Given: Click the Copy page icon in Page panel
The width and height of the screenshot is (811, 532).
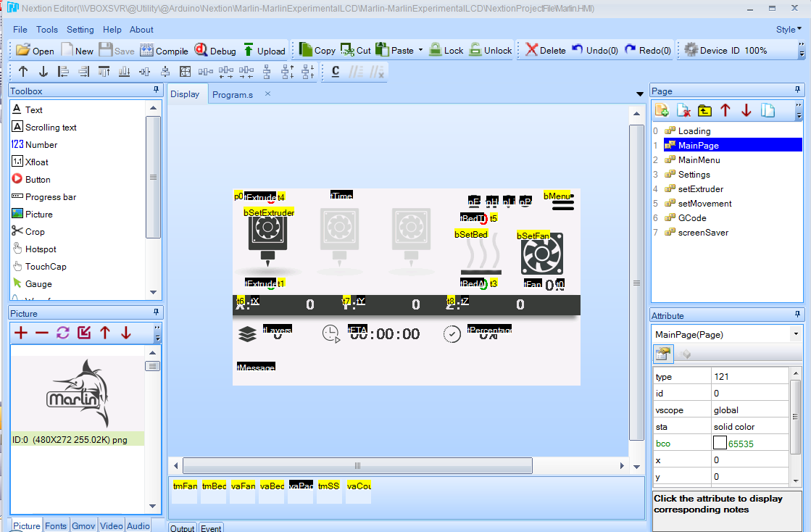Looking at the screenshot, I should click(x=768, y=110).
